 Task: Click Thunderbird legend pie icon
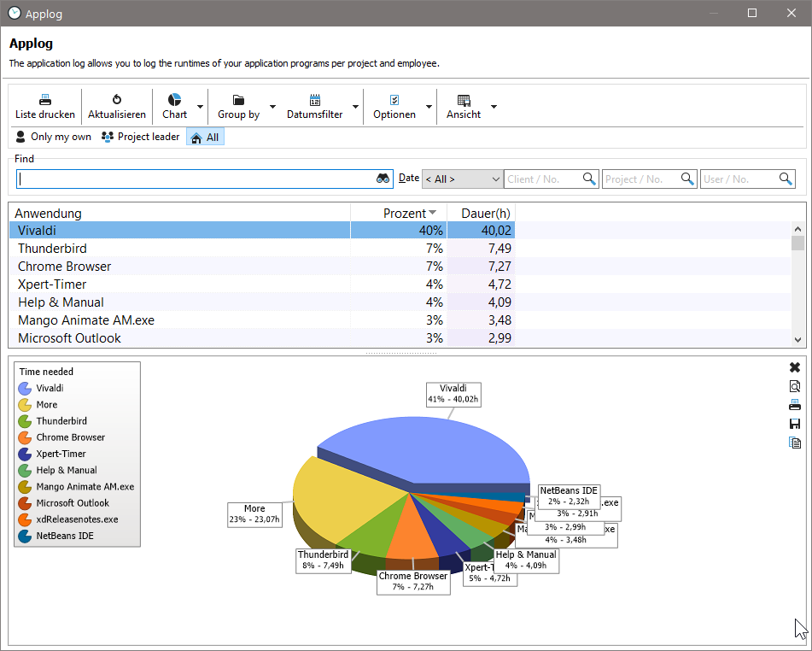[25, 421]
